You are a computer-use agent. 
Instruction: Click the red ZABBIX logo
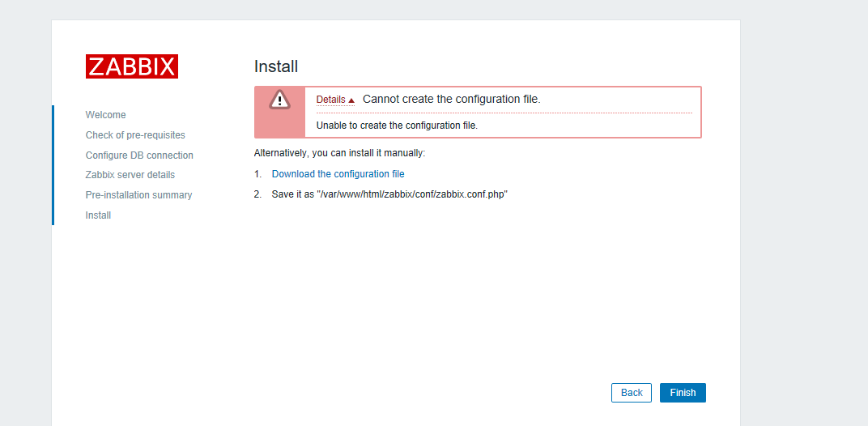click(x=132, y=66)
